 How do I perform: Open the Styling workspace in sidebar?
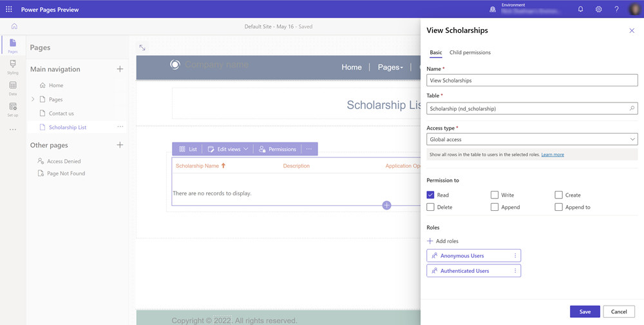point(13,67)
